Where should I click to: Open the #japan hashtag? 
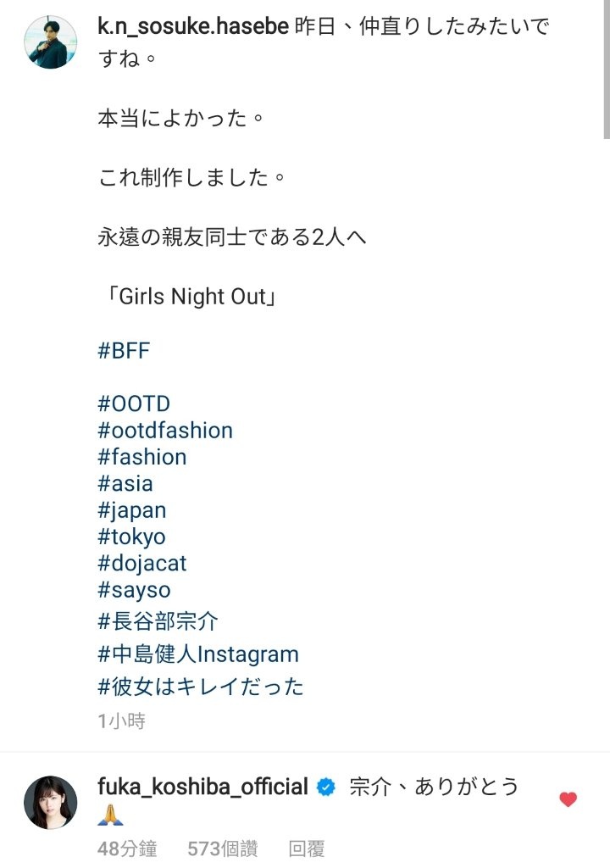pyautogui.click(x=131, y=510)
